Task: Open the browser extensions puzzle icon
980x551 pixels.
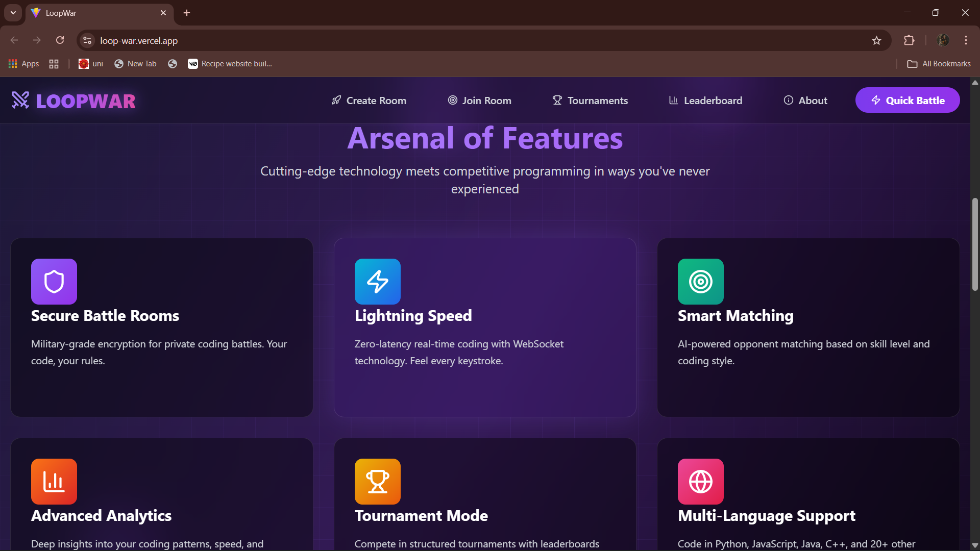Action: [x=909, y=41]
